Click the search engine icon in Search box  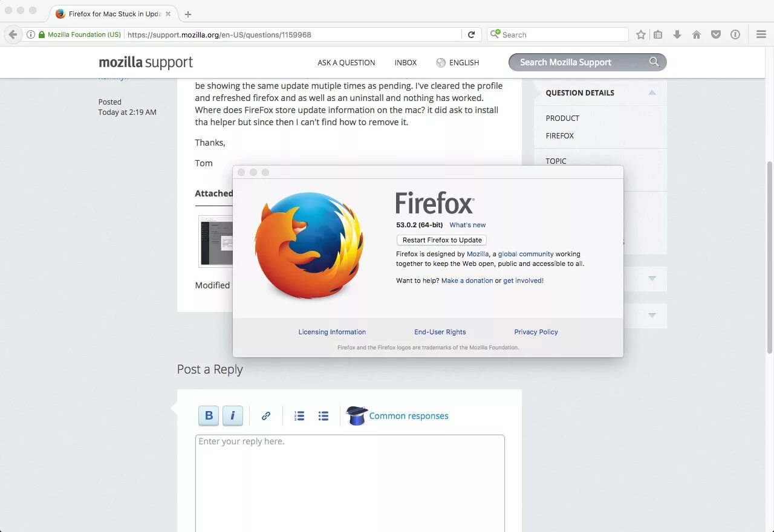(x=495, y=34)
